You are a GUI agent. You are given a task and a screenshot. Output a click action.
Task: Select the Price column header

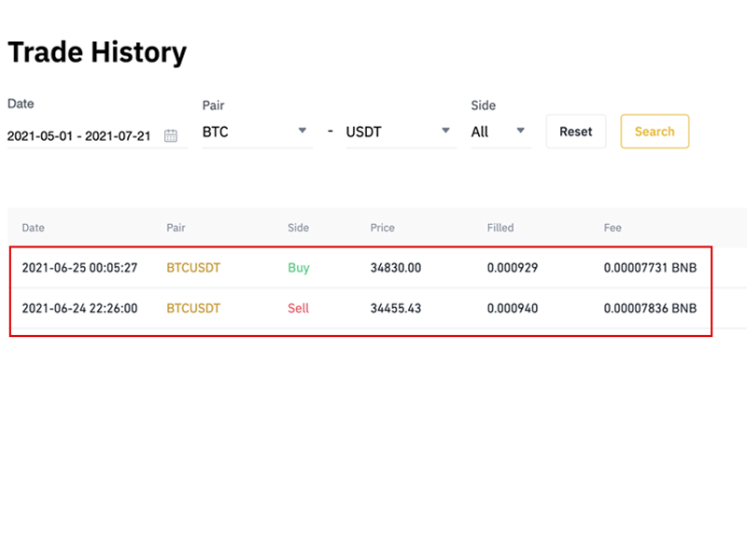click(x=383, y=228)
